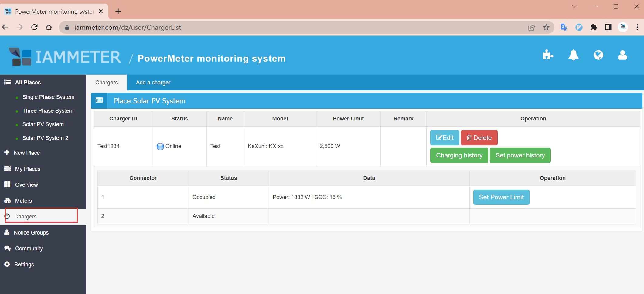Delete the Test1234 charger
This screenshot has width=644, height=294.
[x=479, y=138]
